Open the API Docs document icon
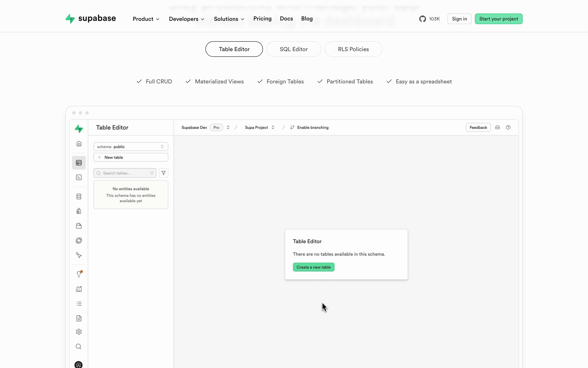The height and width of the screenshot is (368, 588). [79, 318]
